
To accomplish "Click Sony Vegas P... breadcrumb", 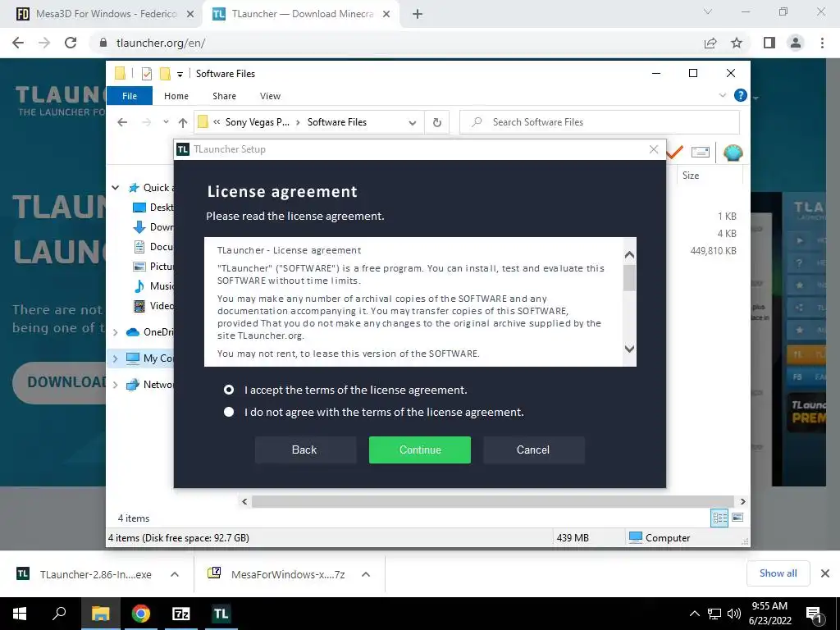I will pyautogui.click(x=257, y=122).
